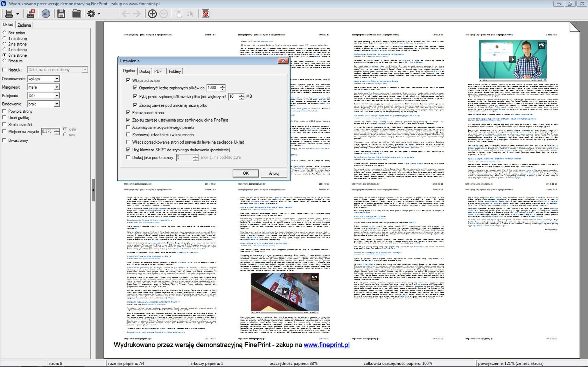Open the Obramowanie dropdown
The width and height of the screenshot is (588, 367).
[x=56, y=79]
